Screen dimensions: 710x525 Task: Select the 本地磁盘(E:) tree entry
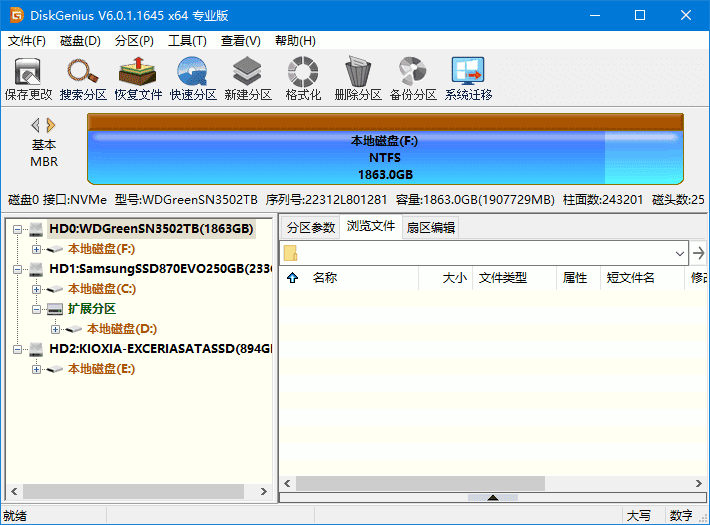[101, 369]
